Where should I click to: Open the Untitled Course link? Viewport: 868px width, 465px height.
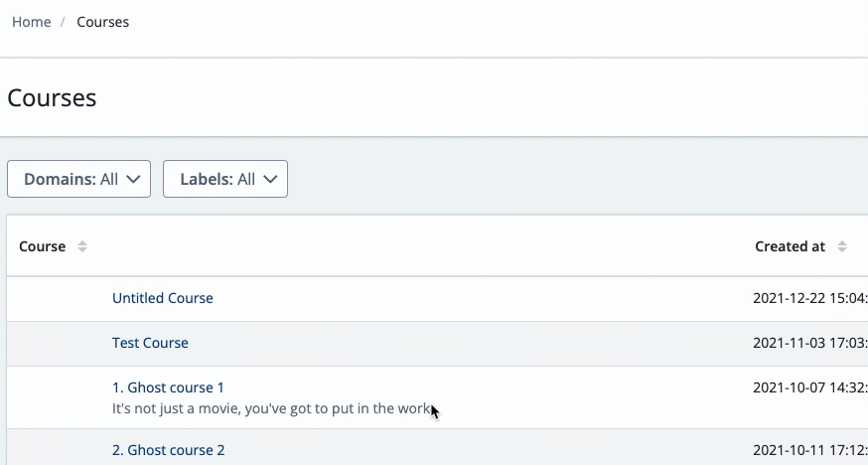tap(163, 298)
